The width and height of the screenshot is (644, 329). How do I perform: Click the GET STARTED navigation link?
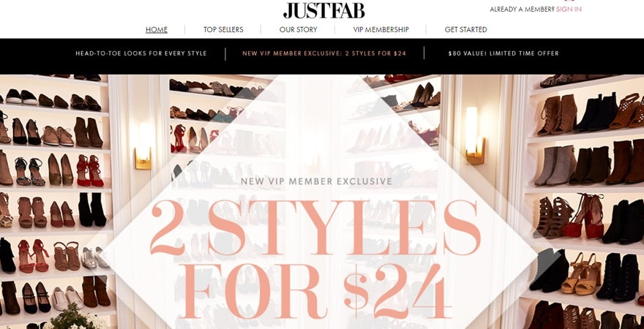point(465,29)
